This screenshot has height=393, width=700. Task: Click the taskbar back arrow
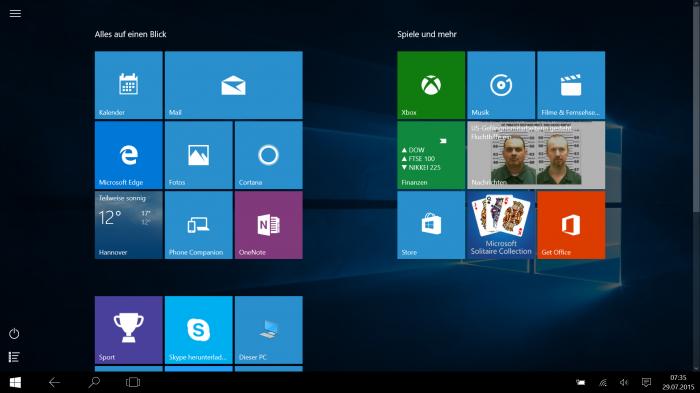[54, 382]
